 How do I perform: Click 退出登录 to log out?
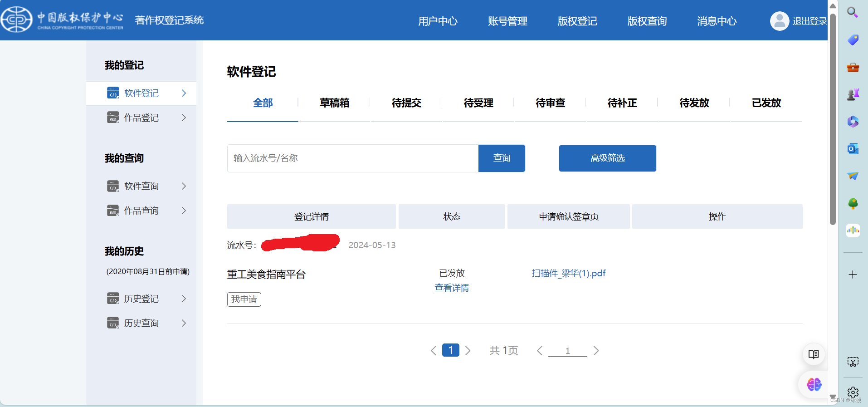click(809, 21)
